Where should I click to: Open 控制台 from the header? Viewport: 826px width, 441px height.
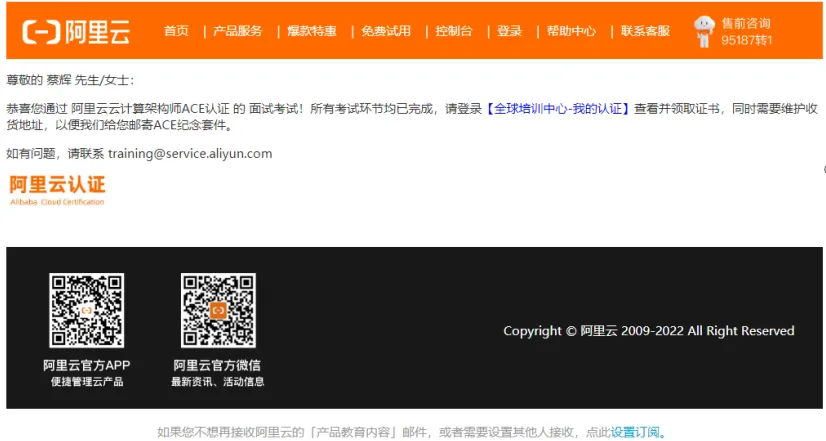pos(454,31)
